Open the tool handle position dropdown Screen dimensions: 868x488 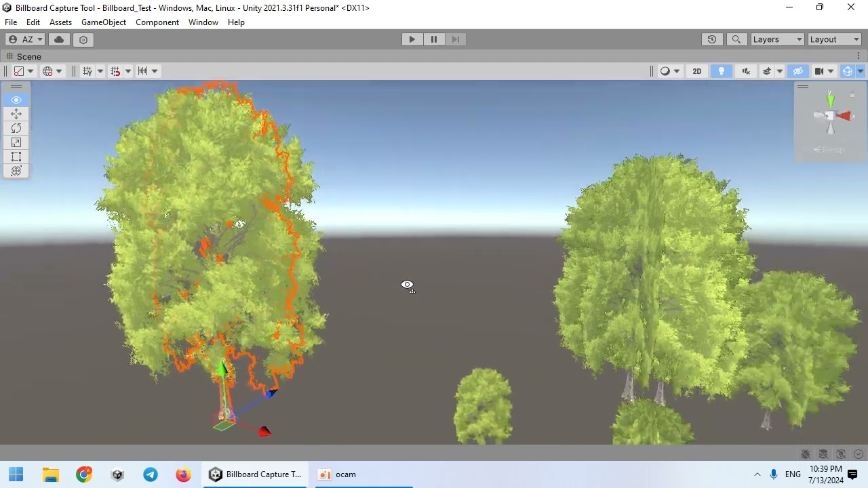click(x=24, y=70)
